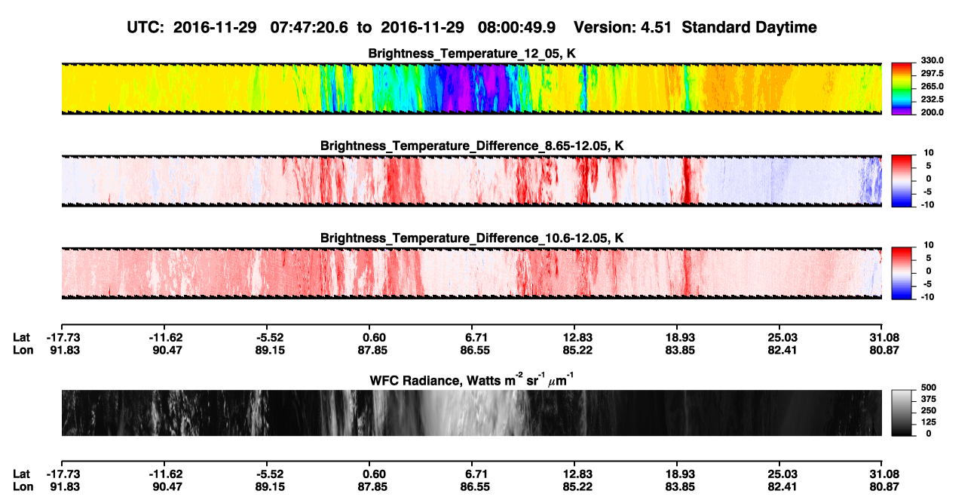Click the Brightness_Temperature_12_05 rainbow color bar
Screen dimensions: 980x503
900,88
